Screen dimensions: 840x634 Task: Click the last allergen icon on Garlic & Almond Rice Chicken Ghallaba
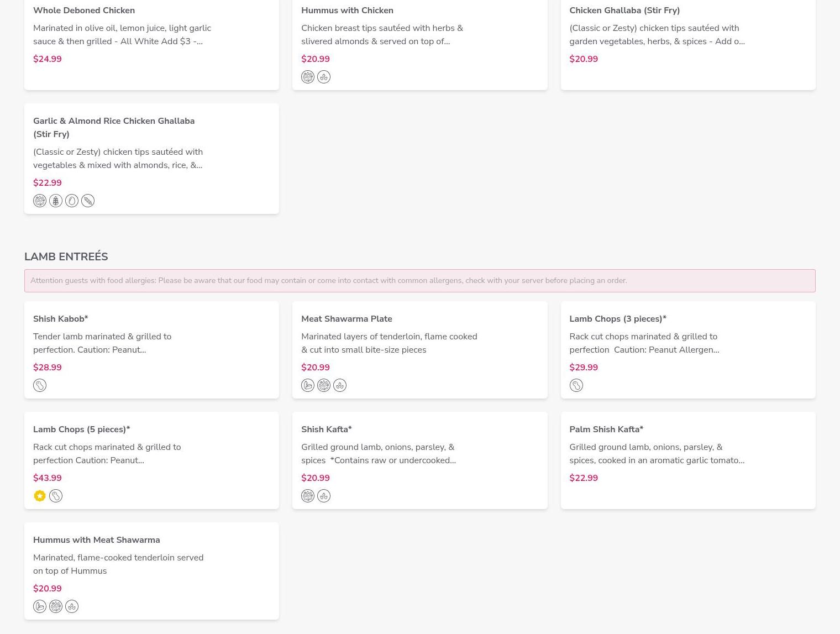pos(88,201)
